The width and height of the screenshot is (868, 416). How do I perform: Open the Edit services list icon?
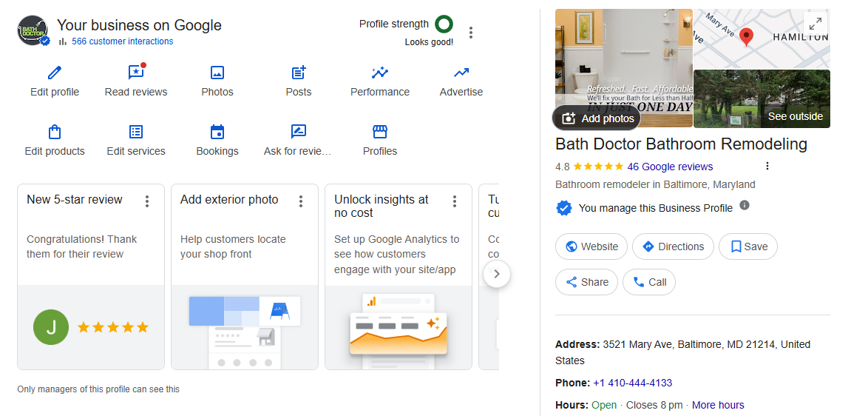point(135,132)
